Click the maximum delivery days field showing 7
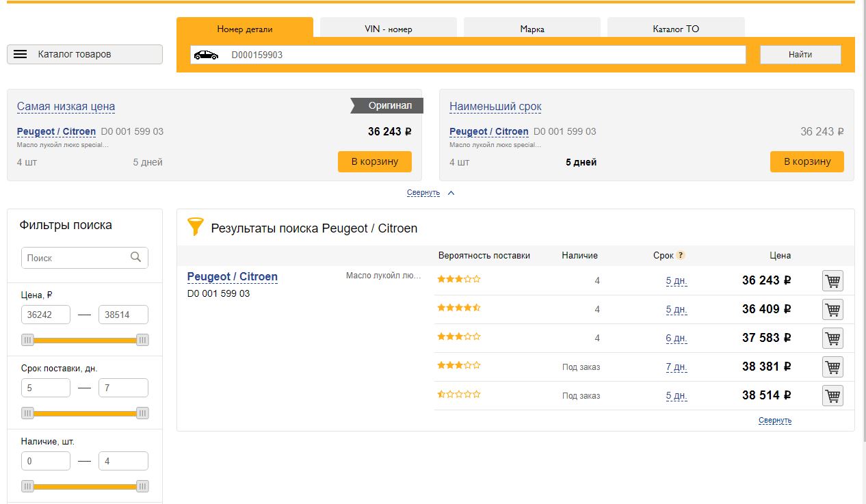Image resolution: width=866 pixels, height=504 pixels. 123,388
